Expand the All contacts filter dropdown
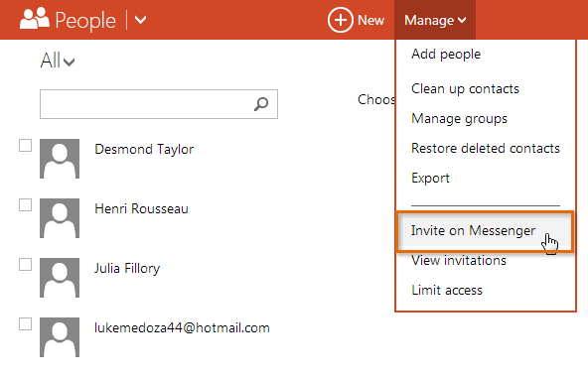The image size is (588, 377). pos(58,60)
